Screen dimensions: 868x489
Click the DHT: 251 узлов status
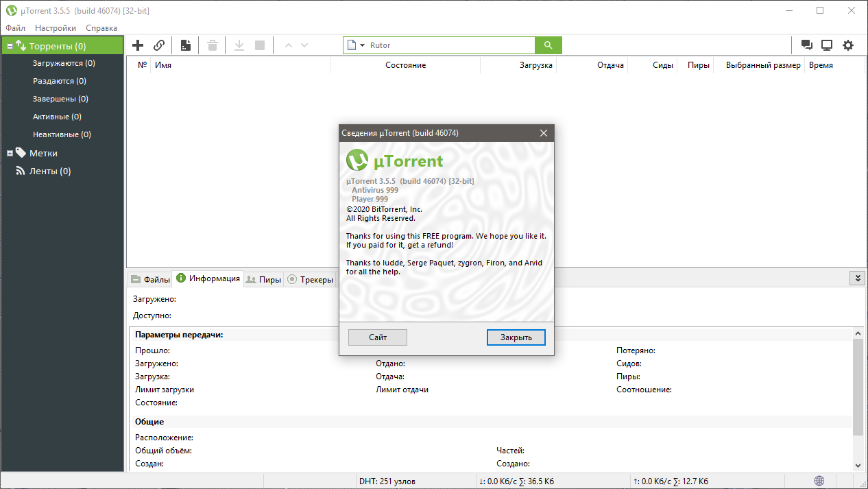coord(387,481)
